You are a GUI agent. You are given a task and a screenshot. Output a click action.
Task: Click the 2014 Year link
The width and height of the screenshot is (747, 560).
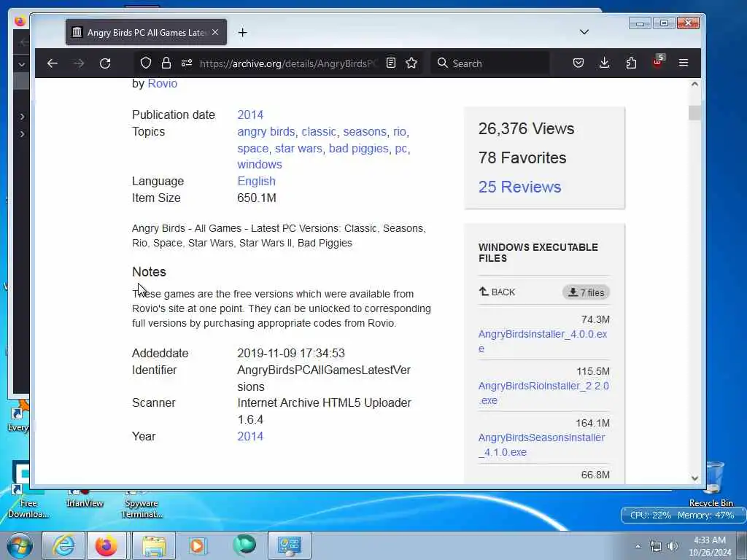pos(250,437)
